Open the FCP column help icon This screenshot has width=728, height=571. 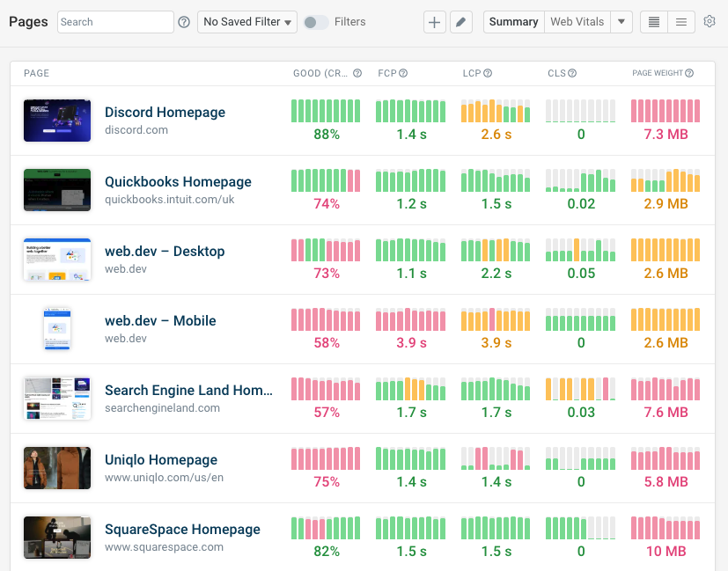pyautogui.click(x=404, y=73)
